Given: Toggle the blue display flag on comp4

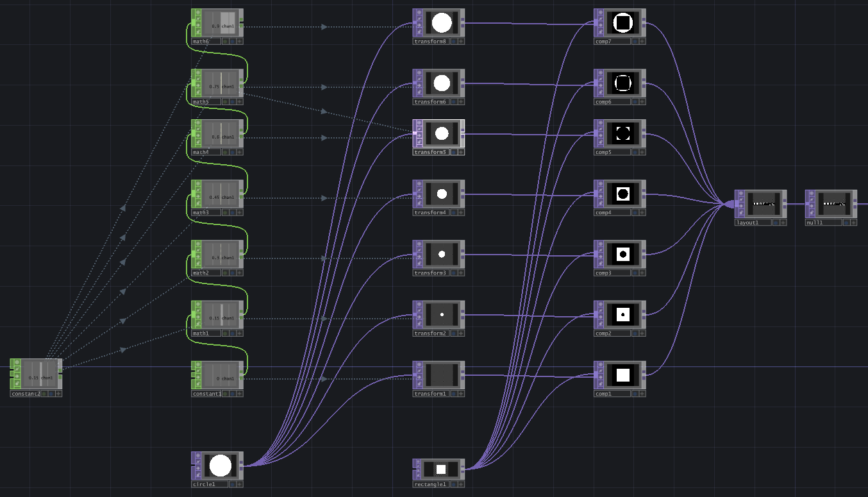Looking at the screenshot, I should (x=635, y=212).
